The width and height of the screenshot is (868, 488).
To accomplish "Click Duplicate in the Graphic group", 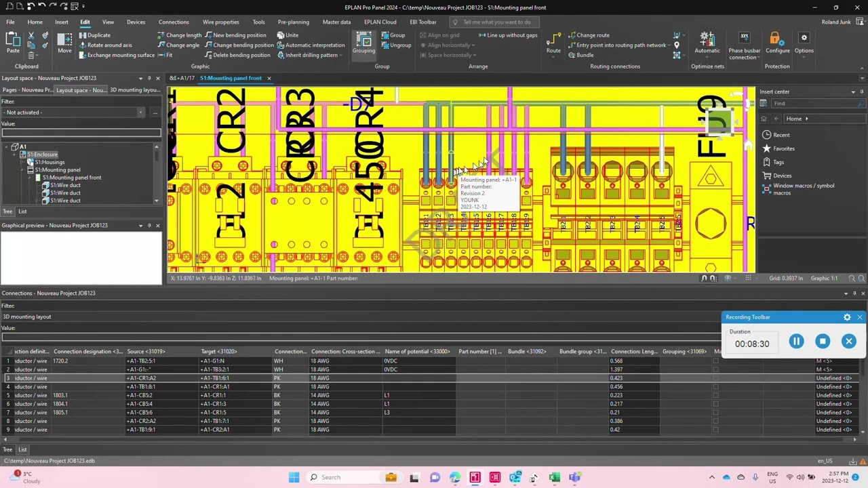I will click(x=94, y=35).
